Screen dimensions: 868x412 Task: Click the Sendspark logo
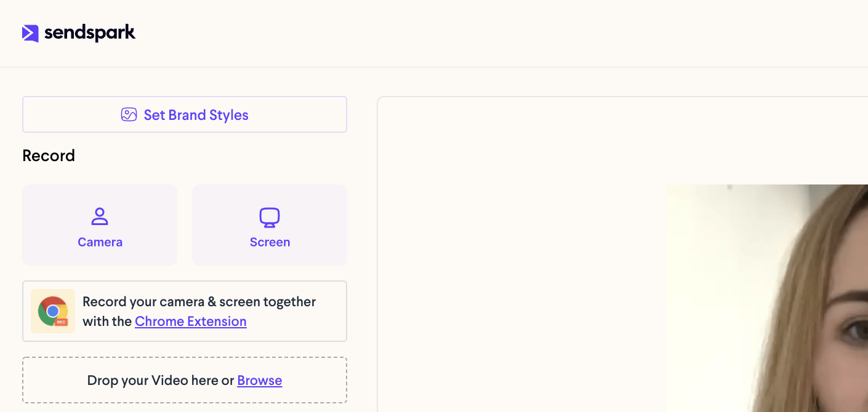click(79, 33)
